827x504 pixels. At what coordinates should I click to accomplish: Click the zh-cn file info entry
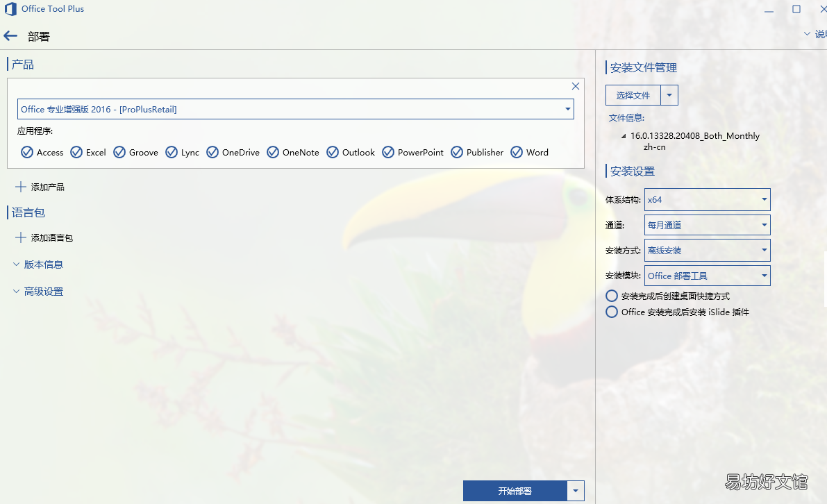(655, 147)
